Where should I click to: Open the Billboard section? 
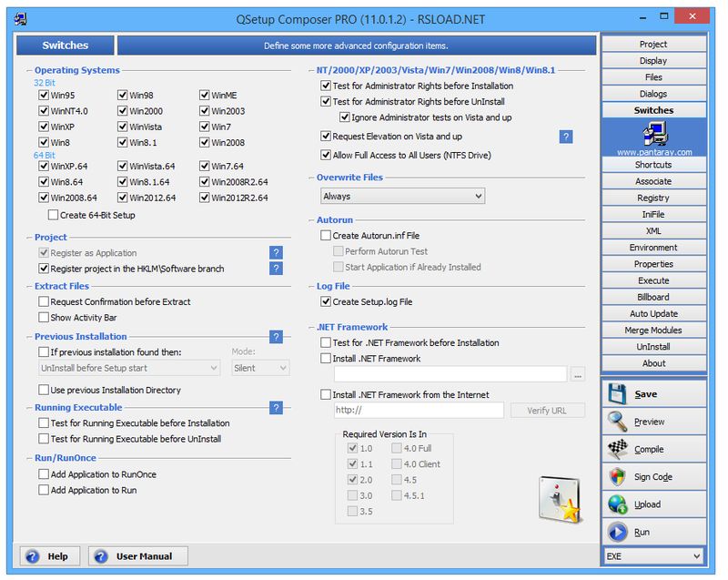click(653, 297)
